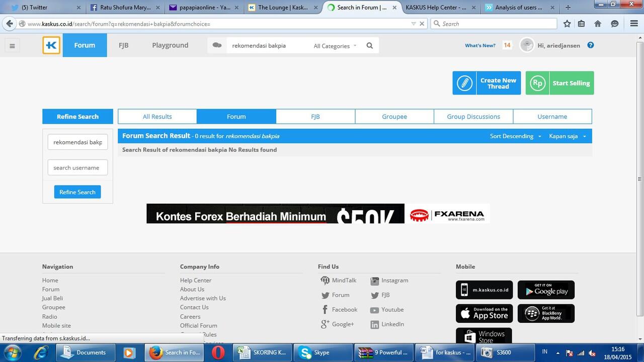Click the user avatar icon
The width and height of the screenshot is (644, 362).
527,45
